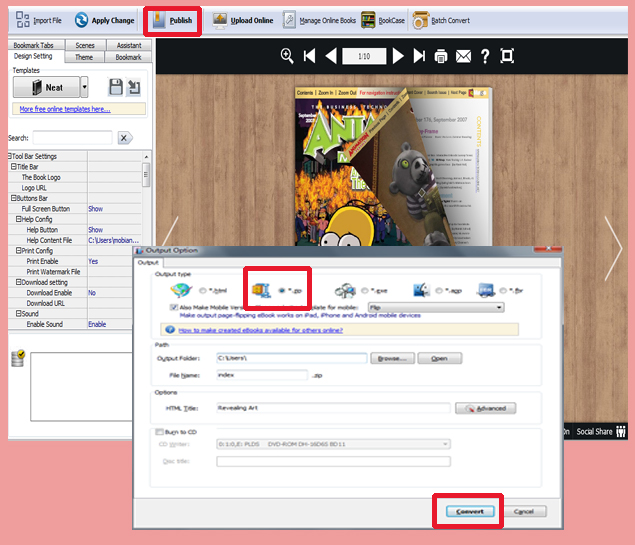Clear search with the X button
Image resolution: width=635 pixels, height=545 pixels.
point(125,138)
